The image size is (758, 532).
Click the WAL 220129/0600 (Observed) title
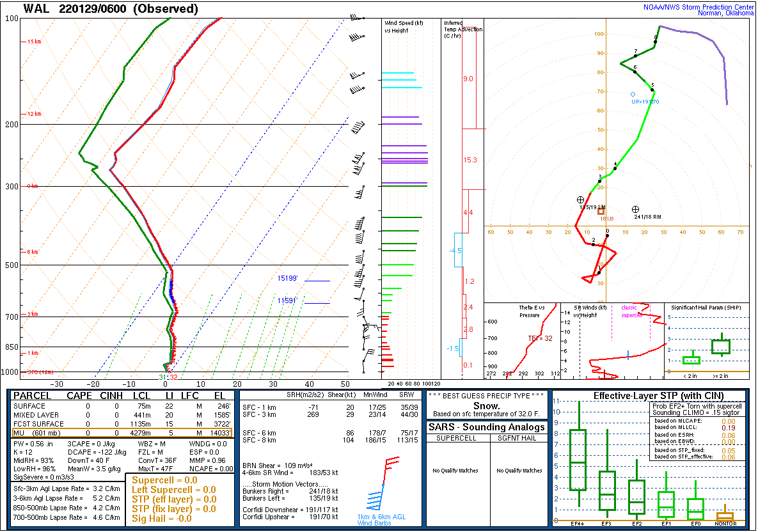click(111, 9)
